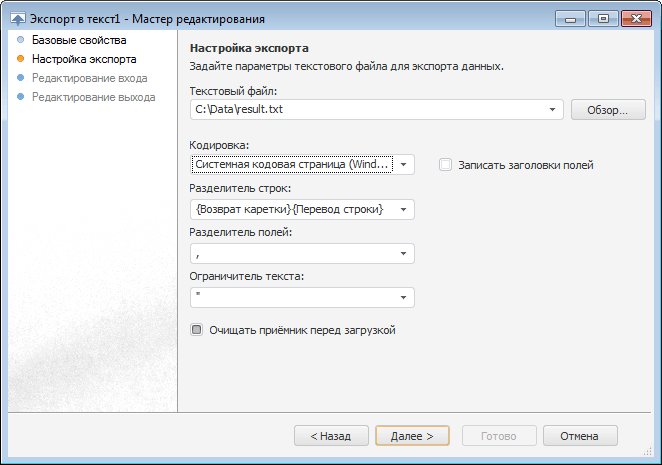Viewport: 662px width, 465px height.
Task: Click the orange bullet beside Настройка экспорта
Action: coord(20,60)
